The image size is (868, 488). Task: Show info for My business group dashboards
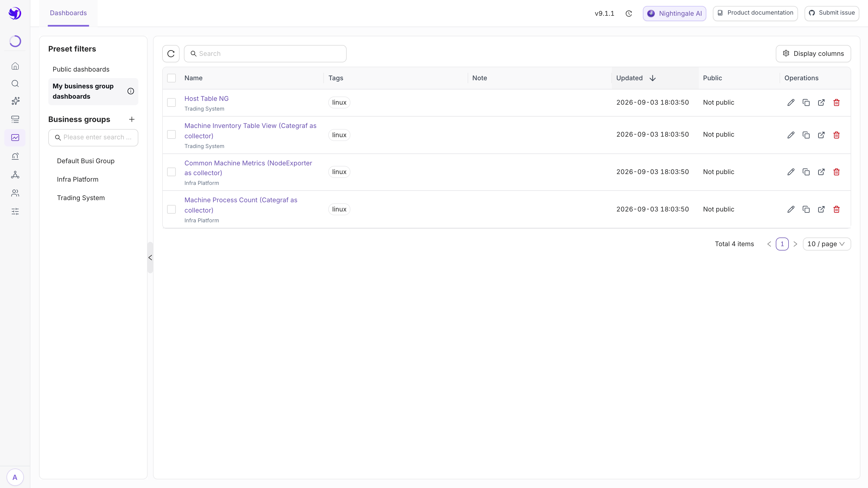131,91
